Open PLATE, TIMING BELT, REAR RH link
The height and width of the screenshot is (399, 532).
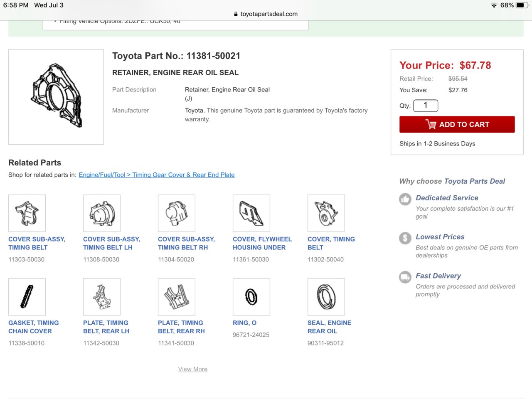(x=181, y=327)
